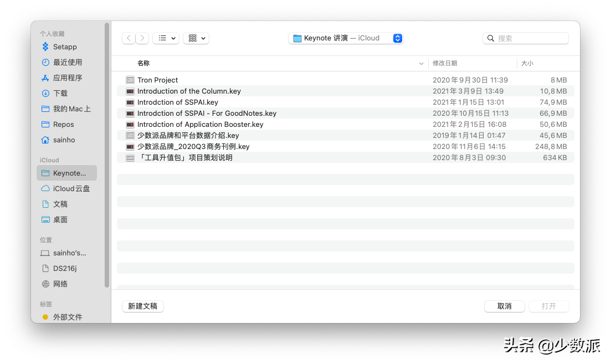The height and width of the screenshot is (364, 611).
Task: Select Repos label in sidebar
Action: [x=64, y=124]
